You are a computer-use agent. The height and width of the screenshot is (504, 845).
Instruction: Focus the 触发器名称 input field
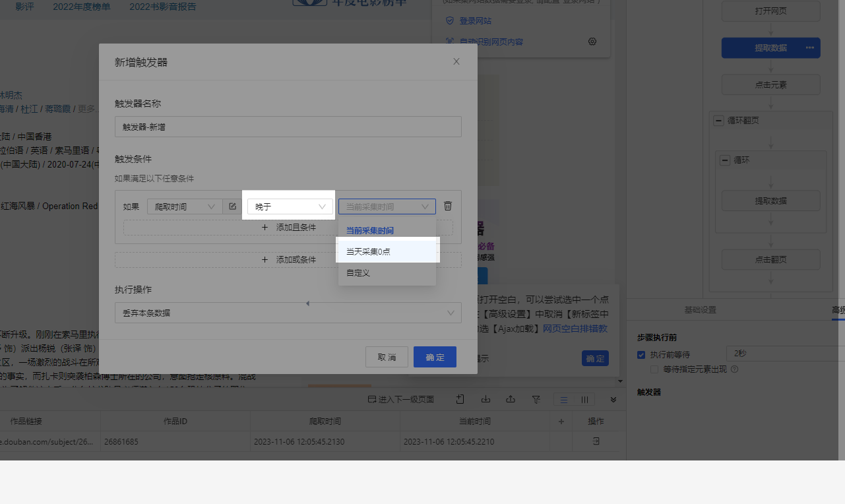click(x=288, y=127)
